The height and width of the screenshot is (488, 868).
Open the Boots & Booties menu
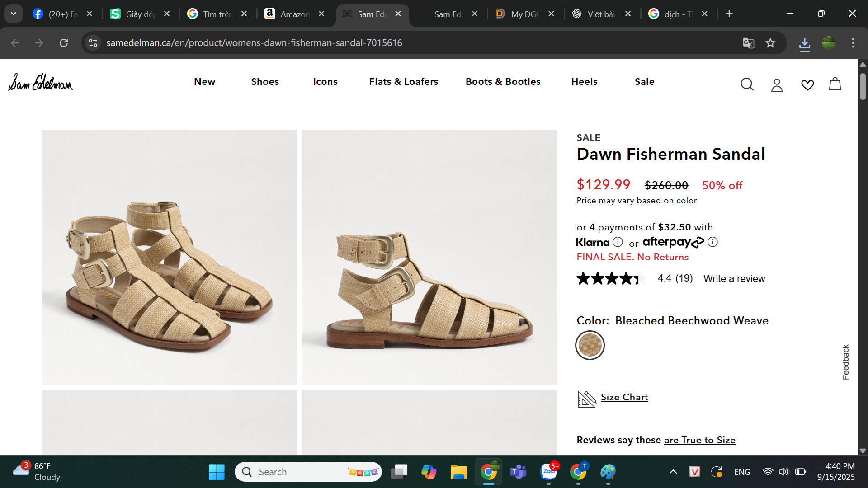503,82
